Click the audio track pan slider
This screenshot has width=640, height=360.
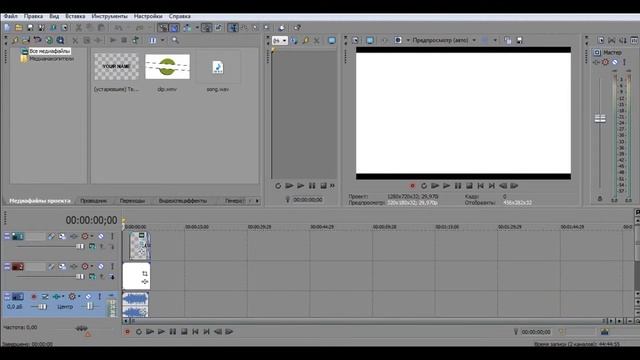pyautogui.click(x=90, y=307)
